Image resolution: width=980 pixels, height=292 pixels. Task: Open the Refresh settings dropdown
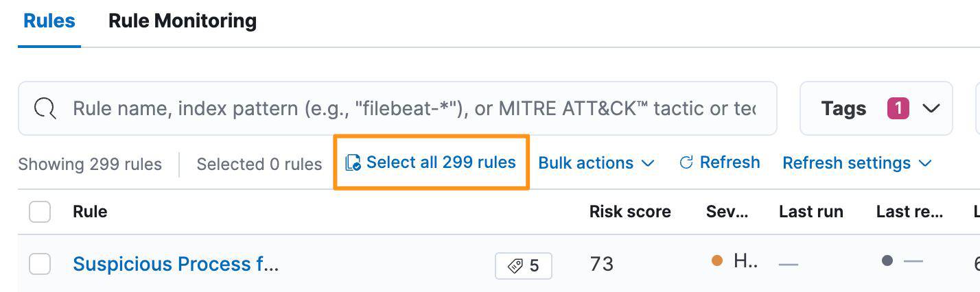click(x=856, y=163)
